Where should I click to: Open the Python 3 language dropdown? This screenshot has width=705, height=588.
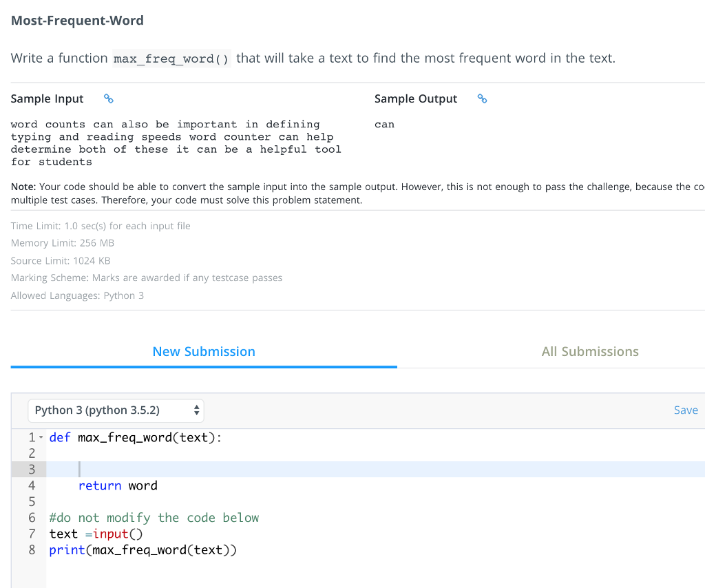[x=116, y=410]
